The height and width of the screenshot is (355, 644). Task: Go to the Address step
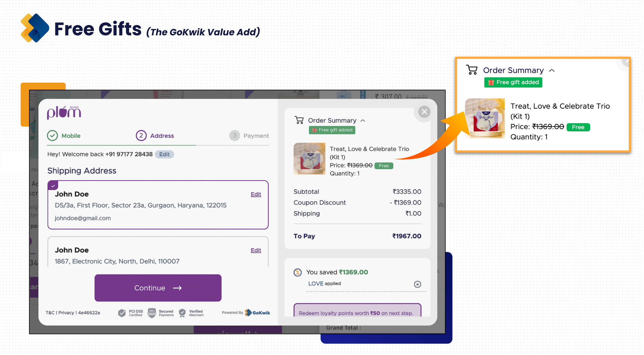pyautogui.click(x=155, y=136)
